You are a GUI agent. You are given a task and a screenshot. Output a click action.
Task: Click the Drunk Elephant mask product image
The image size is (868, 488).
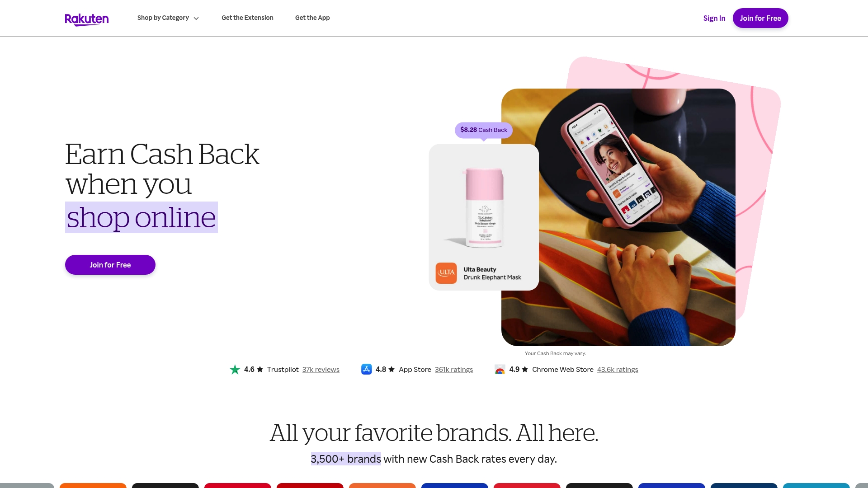coord(483,208)
